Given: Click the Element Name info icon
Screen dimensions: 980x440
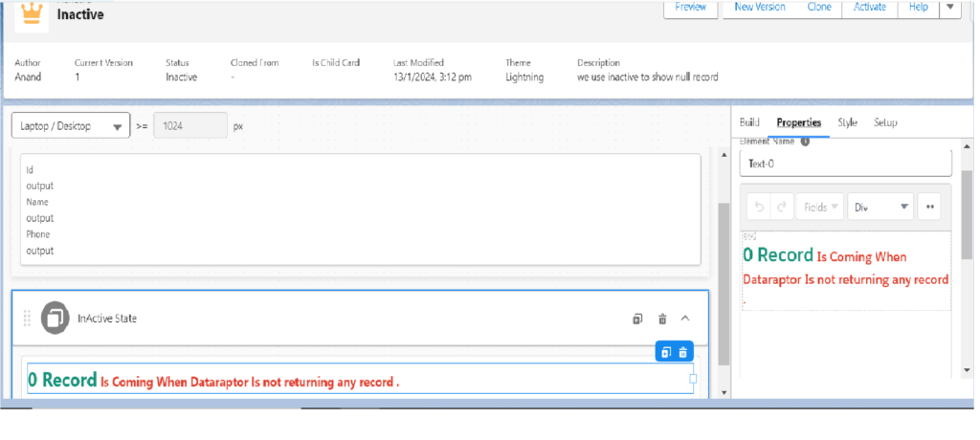Looking at the screenshot, I should click(x=805, y=142).
